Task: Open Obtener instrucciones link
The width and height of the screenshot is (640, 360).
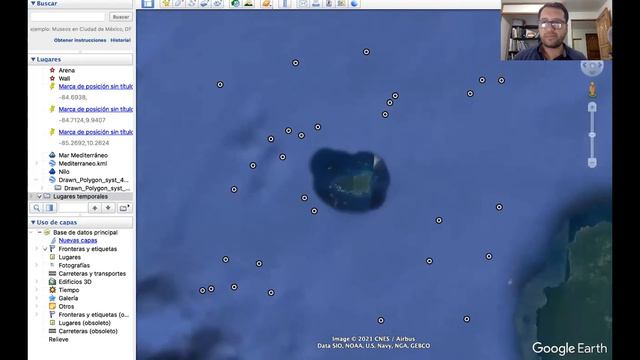Action: 80,40
